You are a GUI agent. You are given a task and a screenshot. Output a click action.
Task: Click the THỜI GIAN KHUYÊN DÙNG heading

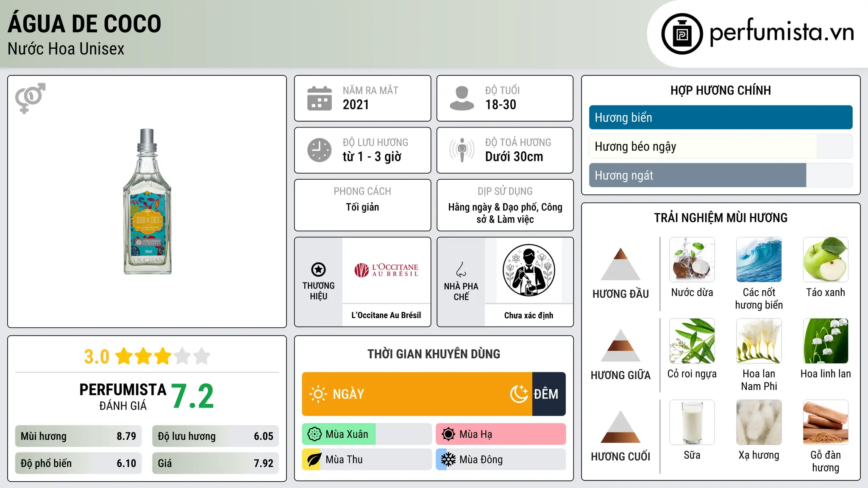tap(434, 354)
